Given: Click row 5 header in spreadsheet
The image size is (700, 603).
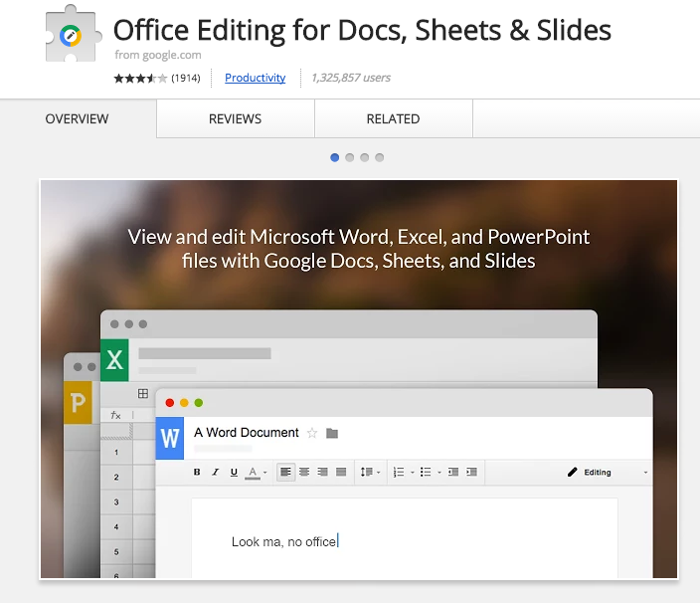Looking at the screenshot, I should click(116, 552).
